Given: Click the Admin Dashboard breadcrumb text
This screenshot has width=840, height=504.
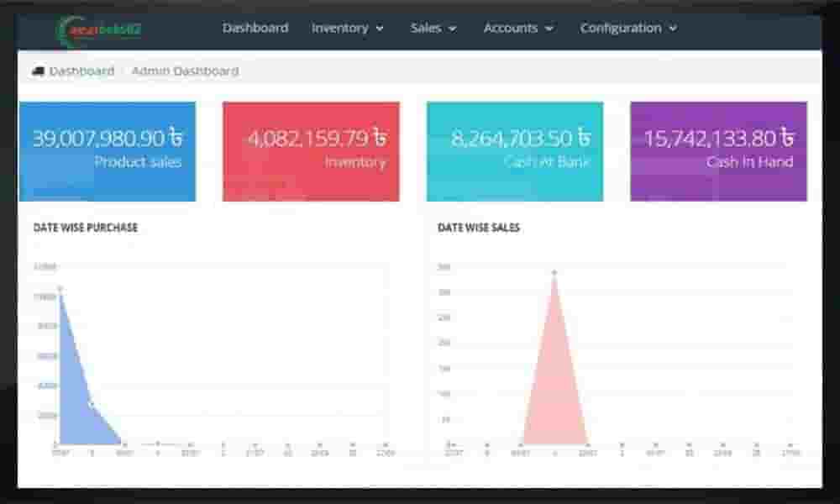Looking at the screenshot, I should click(x=186, y=71).
